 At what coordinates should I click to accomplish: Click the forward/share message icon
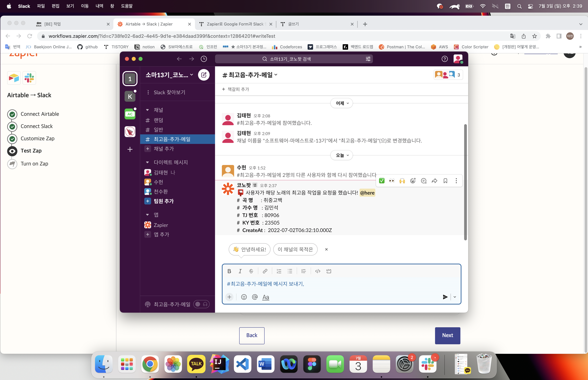(434, 181)
